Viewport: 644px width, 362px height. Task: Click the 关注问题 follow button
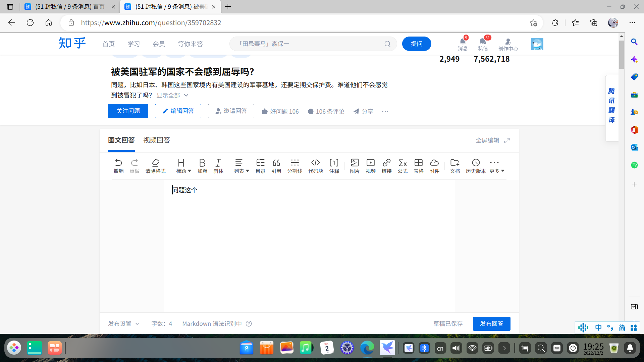(x=128, y=111)
